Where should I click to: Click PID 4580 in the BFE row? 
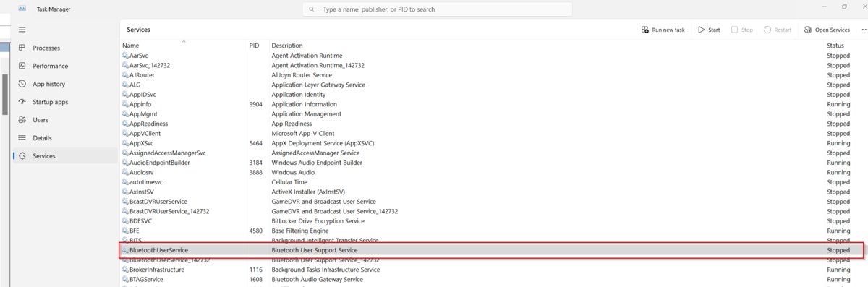256,231
